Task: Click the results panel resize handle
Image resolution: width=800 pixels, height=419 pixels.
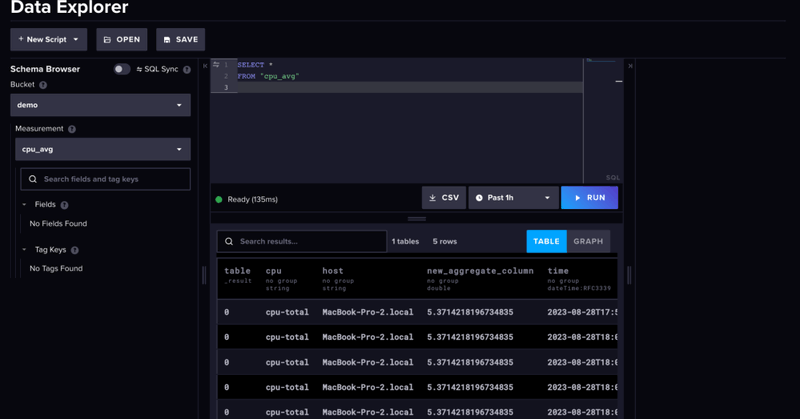Action: click(417, 218)
